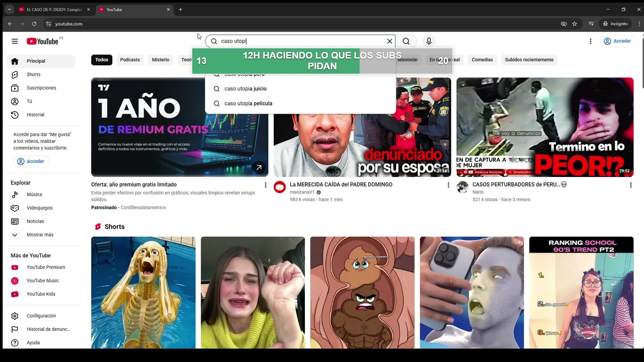This screenshot has height=362, width=644.
Task: Click the Incógnito profile indicator
Action: tap(615, 24)
